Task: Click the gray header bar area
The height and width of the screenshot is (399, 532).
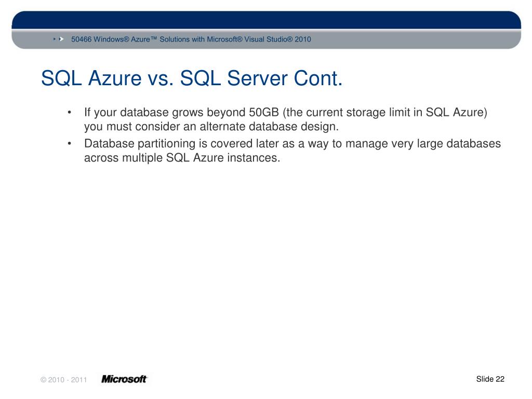Action: coord(267,39)
